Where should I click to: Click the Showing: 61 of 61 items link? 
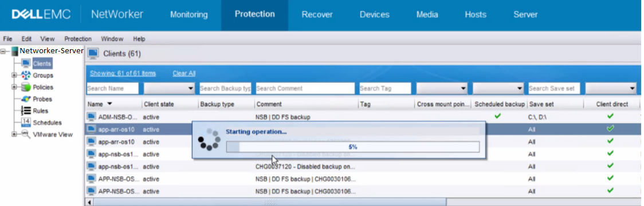click(123, 73)
